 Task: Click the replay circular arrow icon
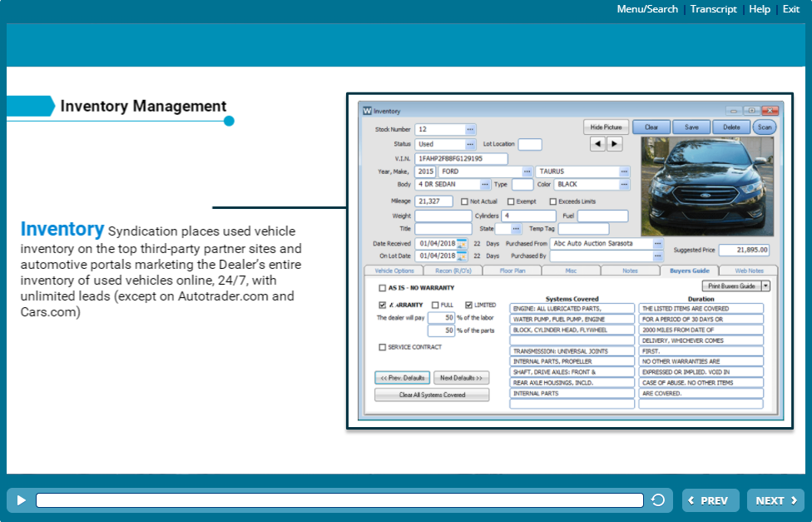click(x=658, y=500)
